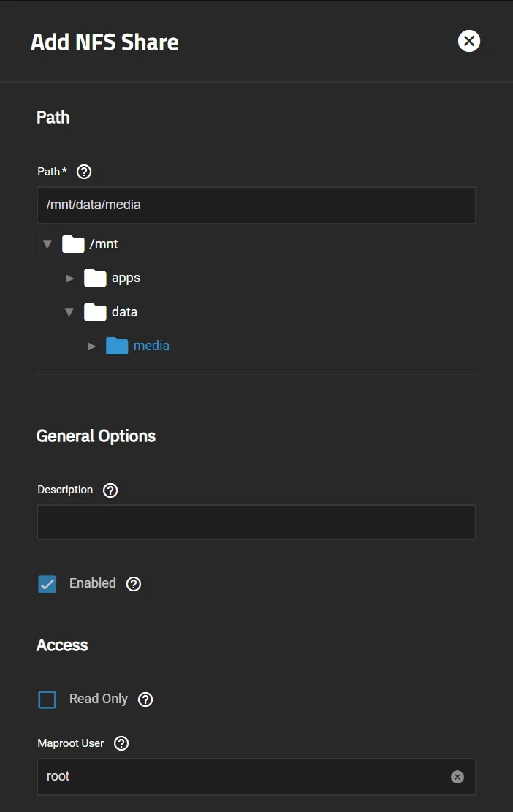Click the media folder name

tap(151, 346)
